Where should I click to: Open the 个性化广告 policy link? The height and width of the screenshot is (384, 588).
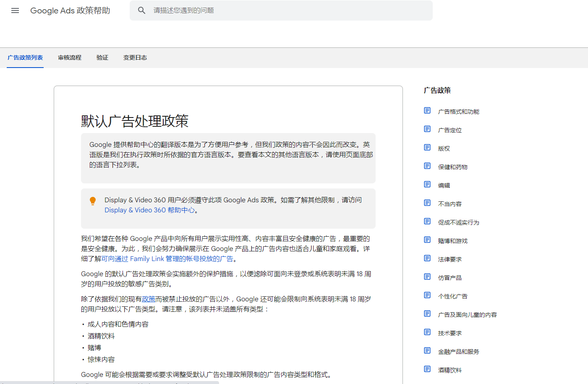point(453,296)
